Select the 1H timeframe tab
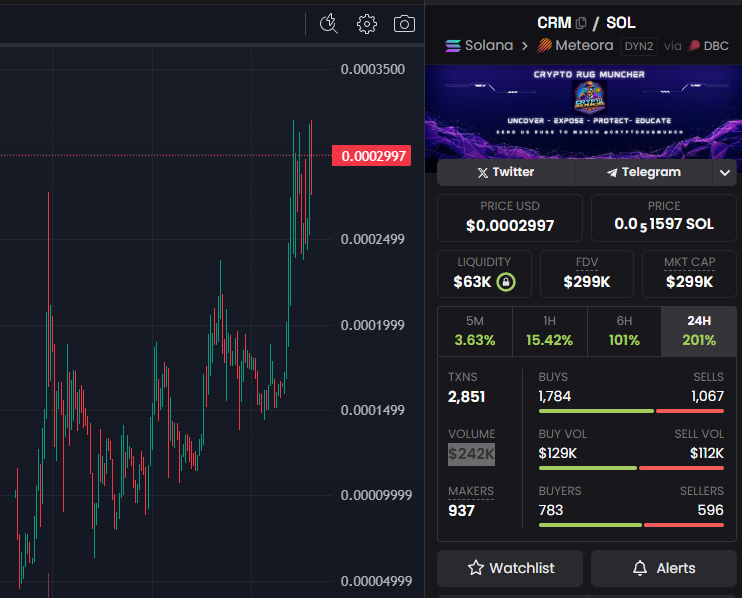Image resolution: width=742 pixels, height=598 pixels. (x=549, y=331)
